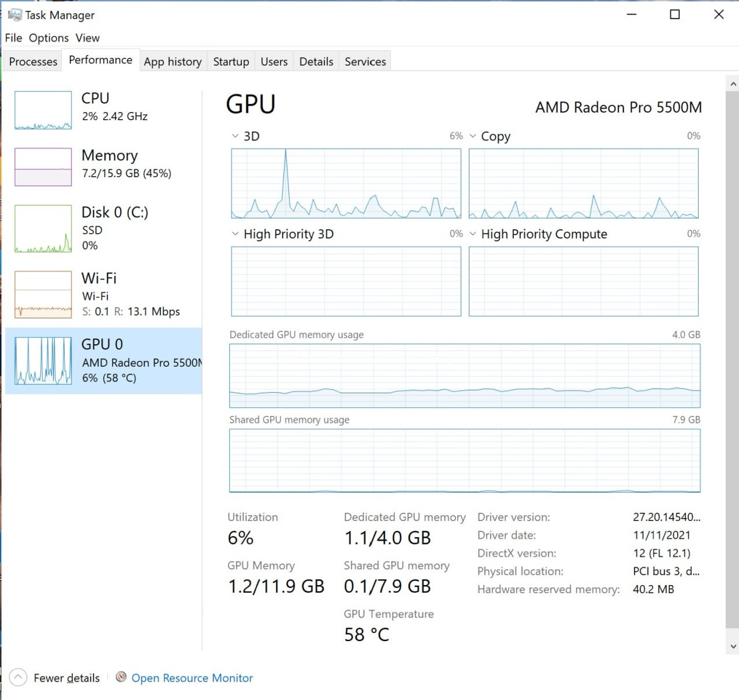Click the Driver version value '27.20.14540...'
Image resolution: width=739 pixels, height=700 pixels.
tap(667, 517)
